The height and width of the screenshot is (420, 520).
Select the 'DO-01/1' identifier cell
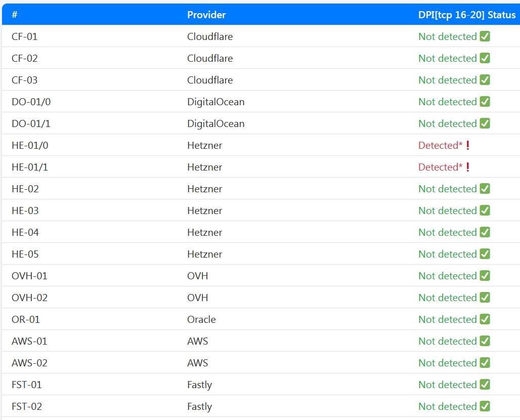tap(31, 124)
